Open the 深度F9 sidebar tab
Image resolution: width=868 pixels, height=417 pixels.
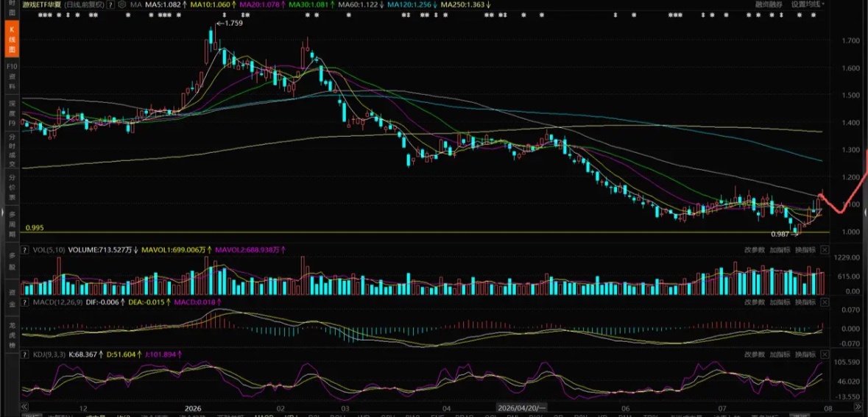tap(12, 113)
